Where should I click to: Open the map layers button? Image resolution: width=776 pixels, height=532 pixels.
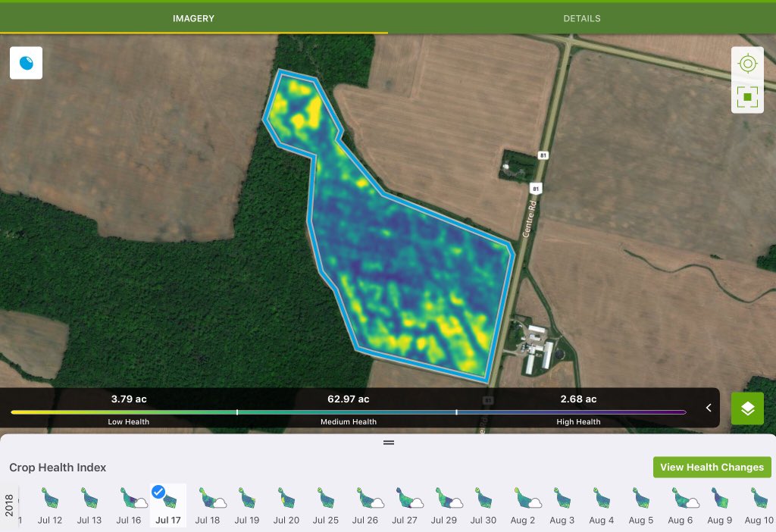[747, 408]
